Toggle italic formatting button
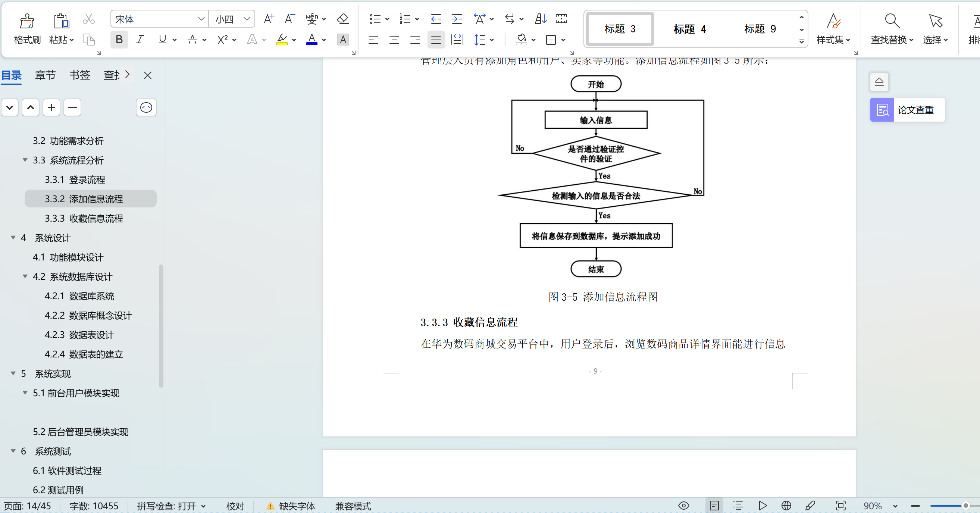Screen dimensions: 980x513 click(140, 40)
